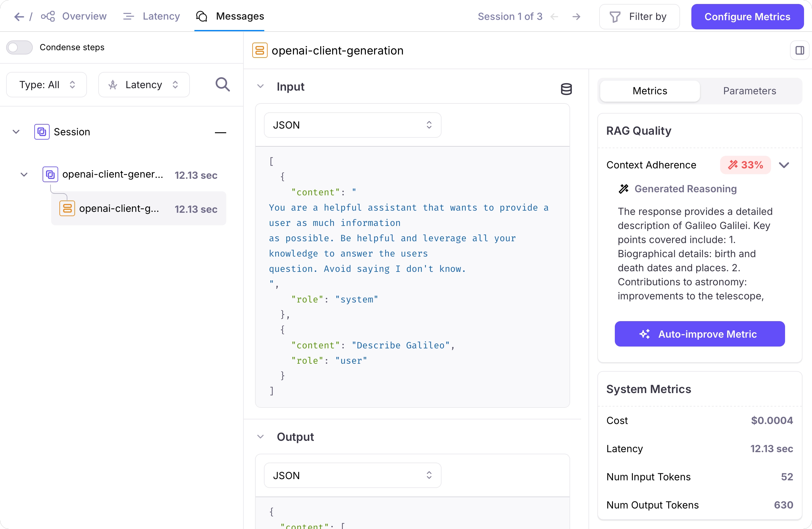Go to previous session arrow
Image resolution: width=812 pixels, height=529 pixels.
(x=554, y=16)
